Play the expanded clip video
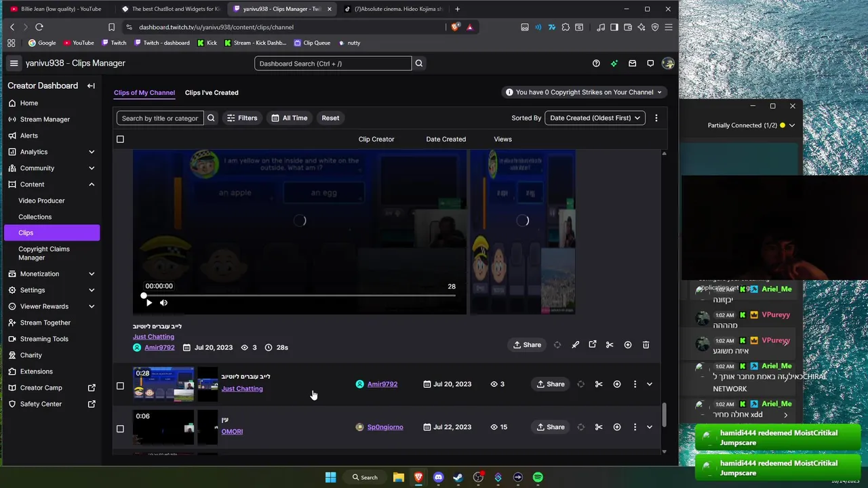Viewport: 868px width, 488px height. (149, 303)
